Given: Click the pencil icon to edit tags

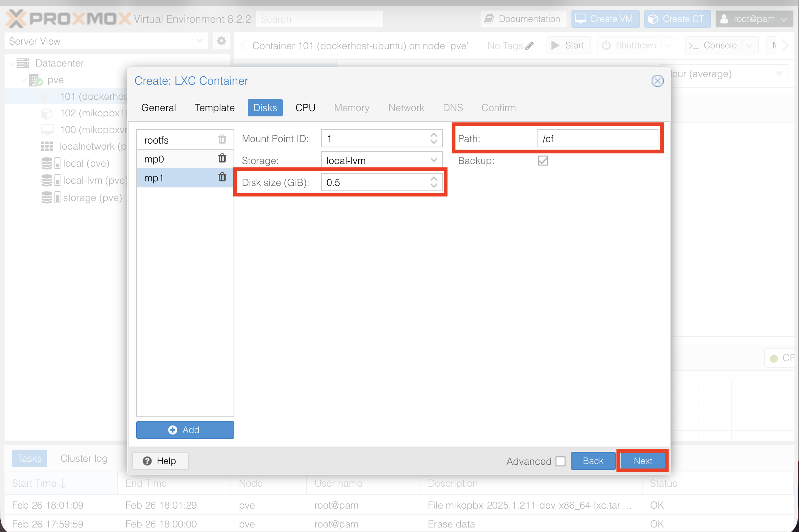Looking at the screenshot, I should click(x=530, y=46).
